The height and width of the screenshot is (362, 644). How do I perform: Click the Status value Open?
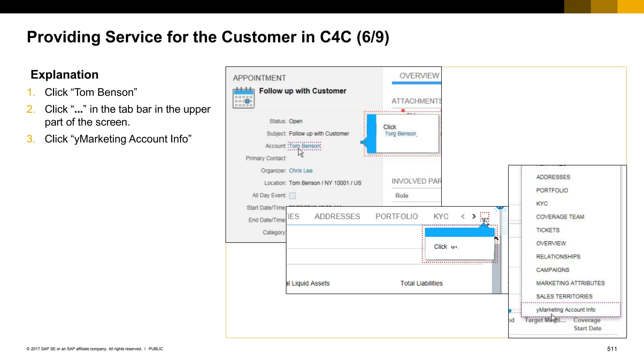tap(296, 121)
